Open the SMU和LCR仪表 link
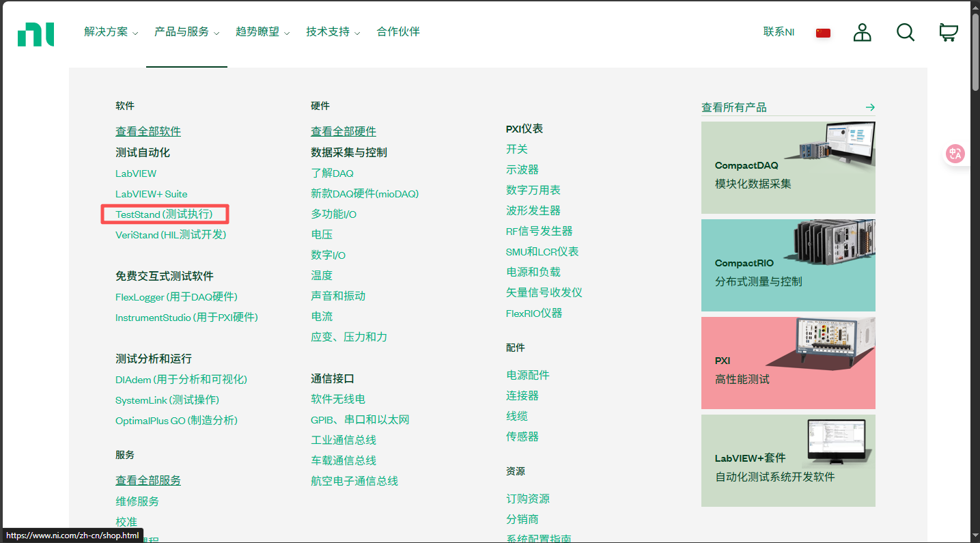The width and height of the screenshot is (980, 543). [x=542, y=251]
